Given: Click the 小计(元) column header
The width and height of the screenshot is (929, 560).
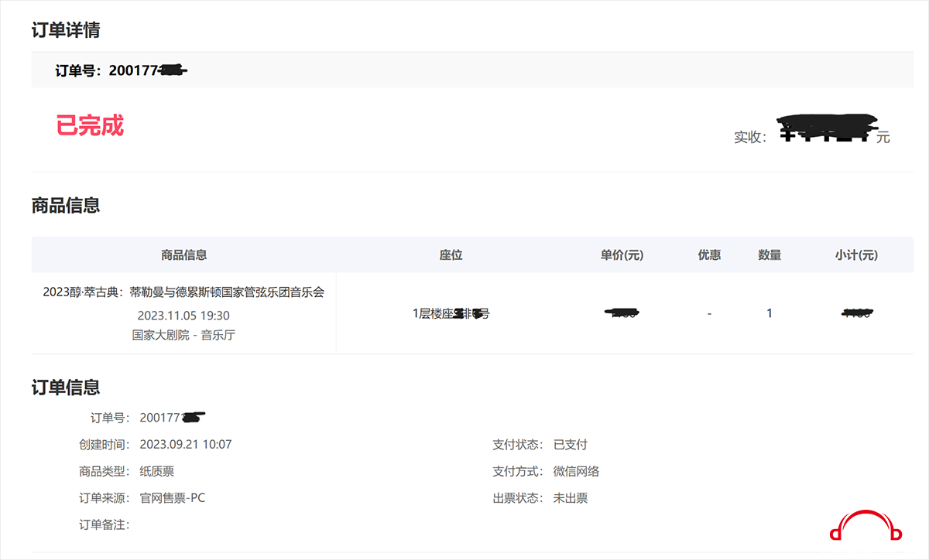Looking at the screenshot, I should 856,254.
